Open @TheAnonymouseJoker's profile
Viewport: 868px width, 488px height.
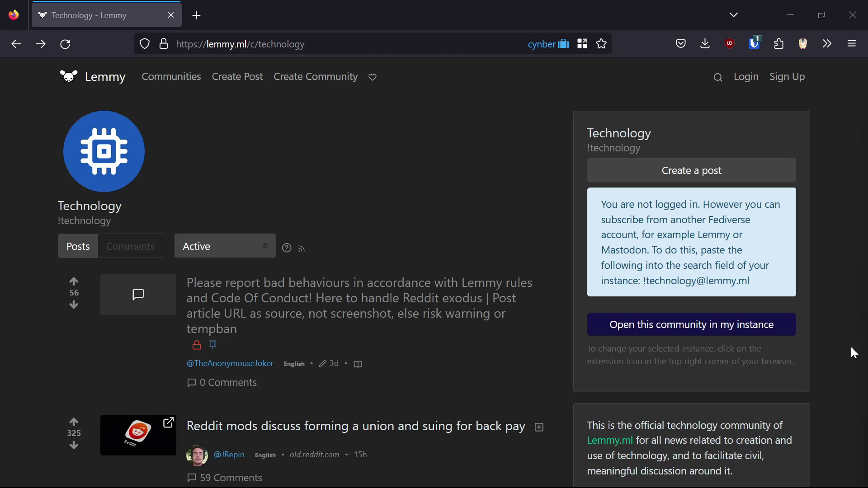(x=230, y=363)
